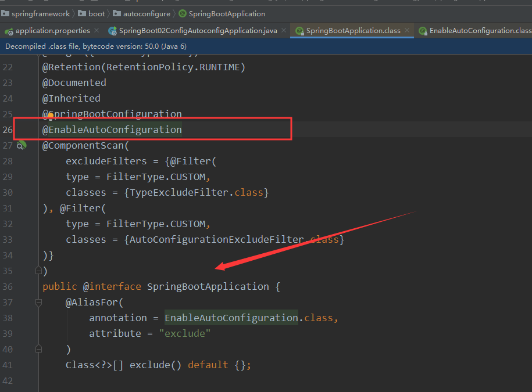The width and height of the screenshot is (532, 392).
Task: Click the @ComponentScan( annotation
Action: point(85,145)
